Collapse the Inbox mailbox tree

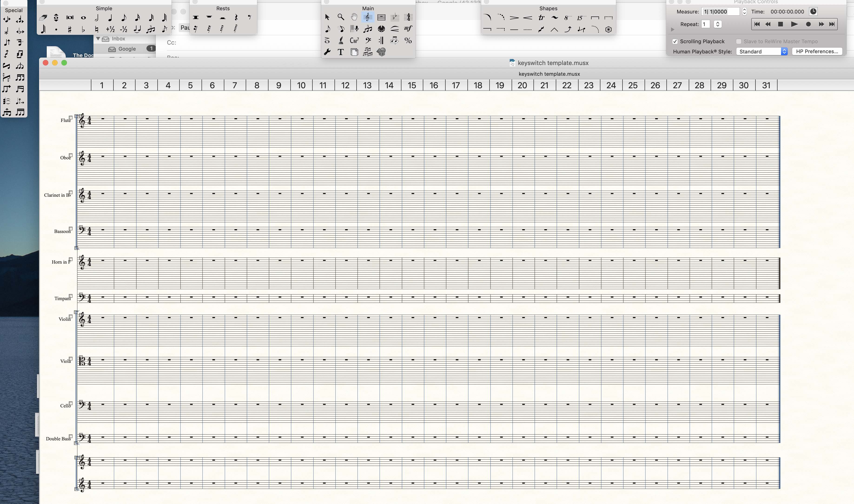coord(98,39)
